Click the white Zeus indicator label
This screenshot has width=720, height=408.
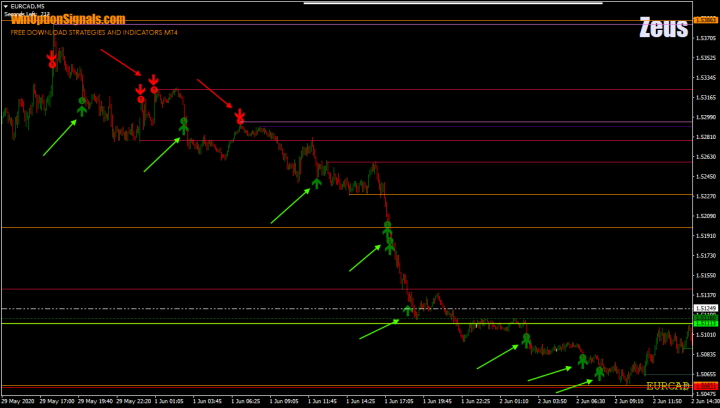[x=663, y=28]
